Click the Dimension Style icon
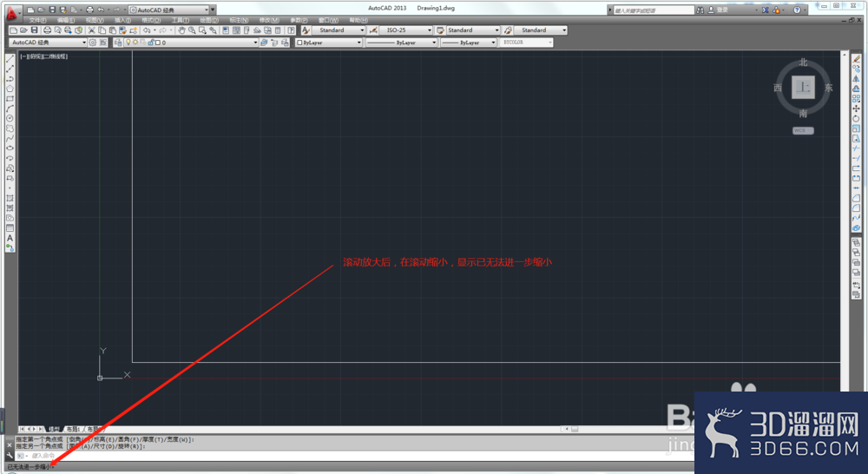Screen dimensions: 868x474 (373, 30)
